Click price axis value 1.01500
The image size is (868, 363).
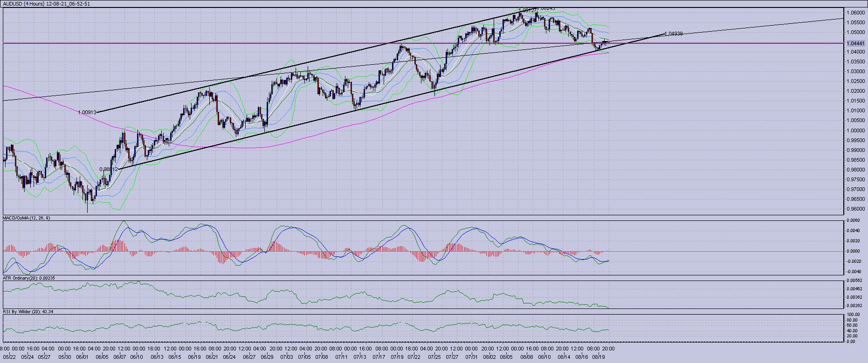coord(856,101)
